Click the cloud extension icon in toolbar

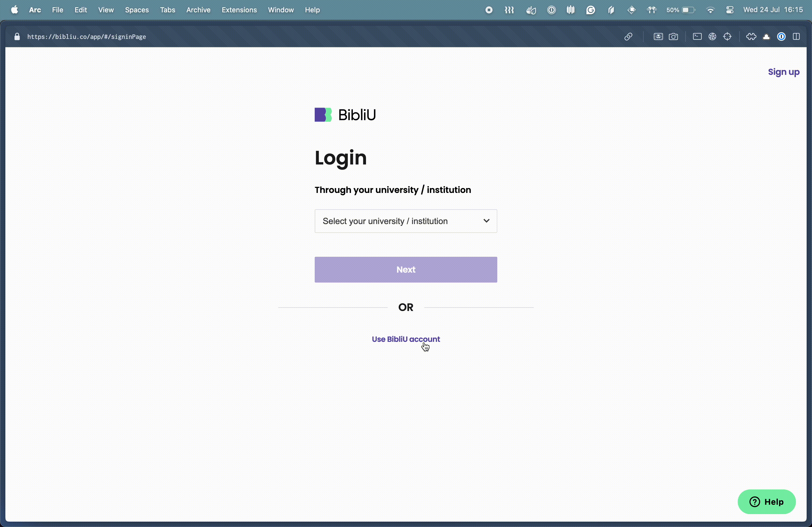pos(766,37)
